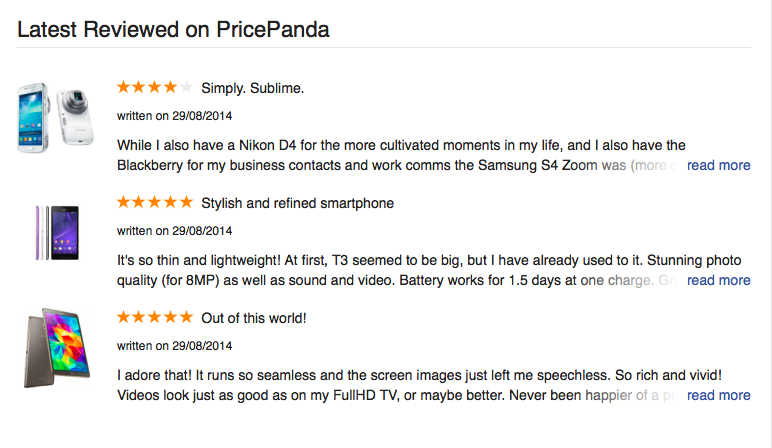Click the purple smartphone product thumbnail
Viewport: 772px width, 448px height.
tap(56, 232)
